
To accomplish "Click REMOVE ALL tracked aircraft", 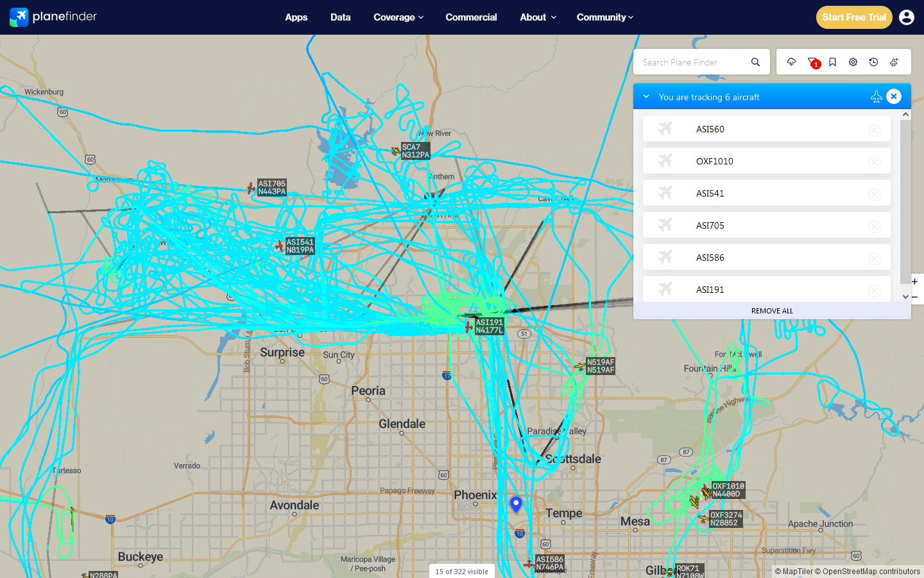I will coord(772,311).
